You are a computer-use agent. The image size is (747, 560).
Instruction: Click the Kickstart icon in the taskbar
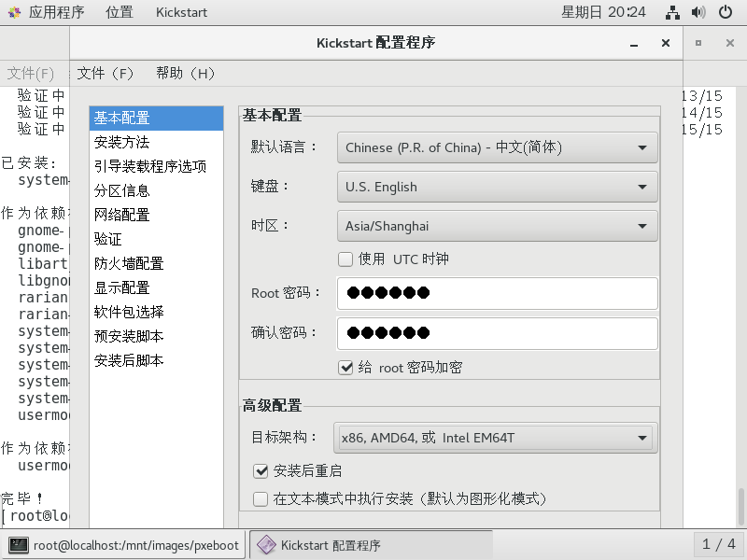coord(266,545)
